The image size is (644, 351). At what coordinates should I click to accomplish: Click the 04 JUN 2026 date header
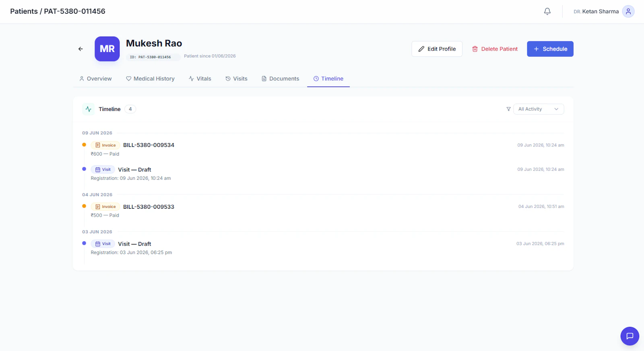point(97,195)
